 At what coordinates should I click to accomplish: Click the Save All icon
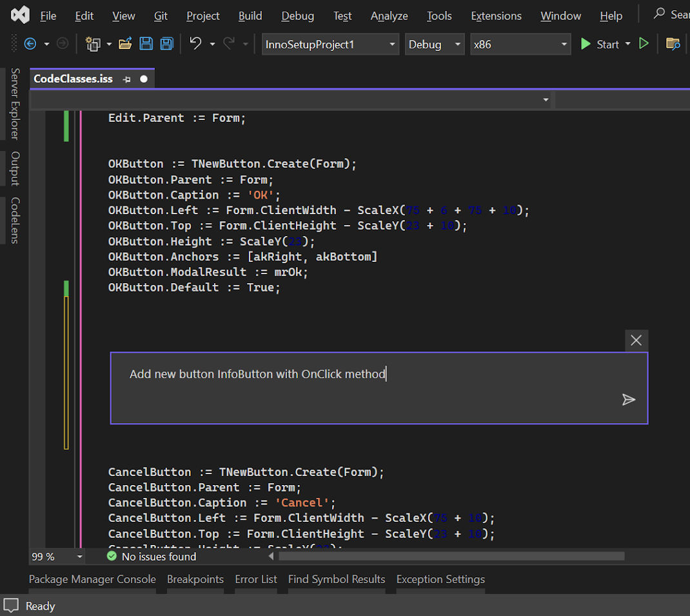[167, 44]
